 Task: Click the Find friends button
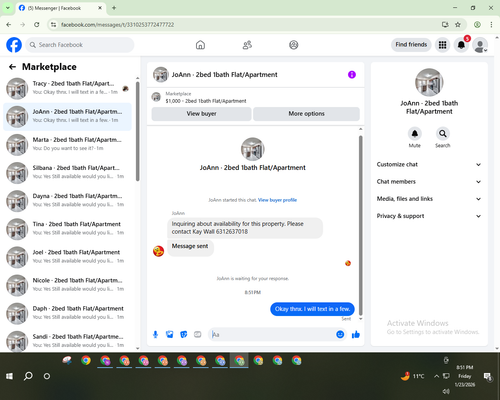click(411, 45)
